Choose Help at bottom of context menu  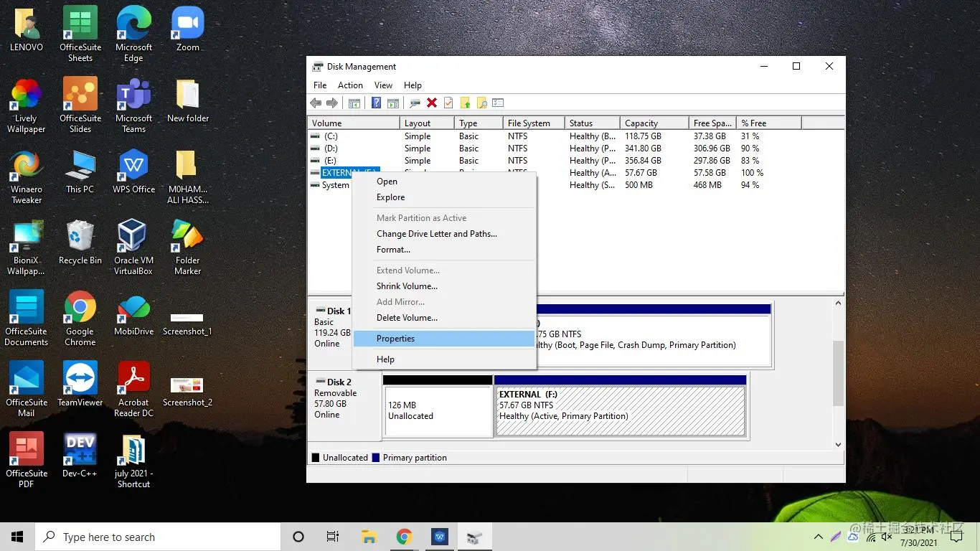pos(444,359)
